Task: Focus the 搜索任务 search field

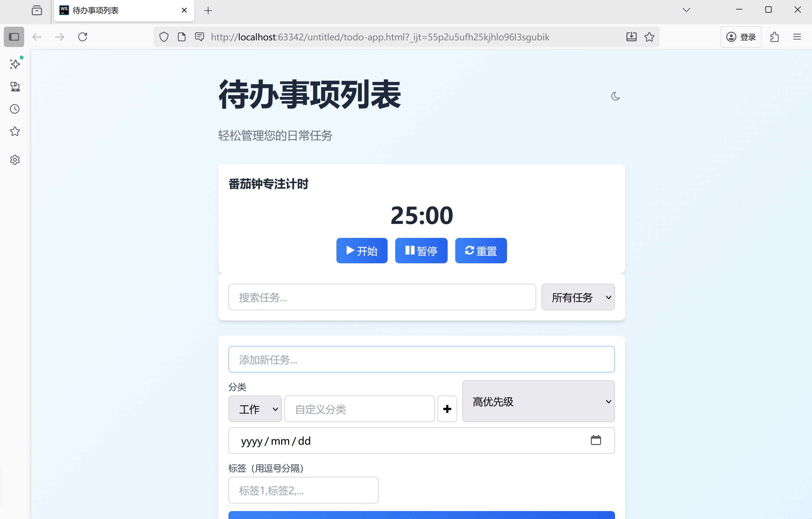Action: [382, 297]
